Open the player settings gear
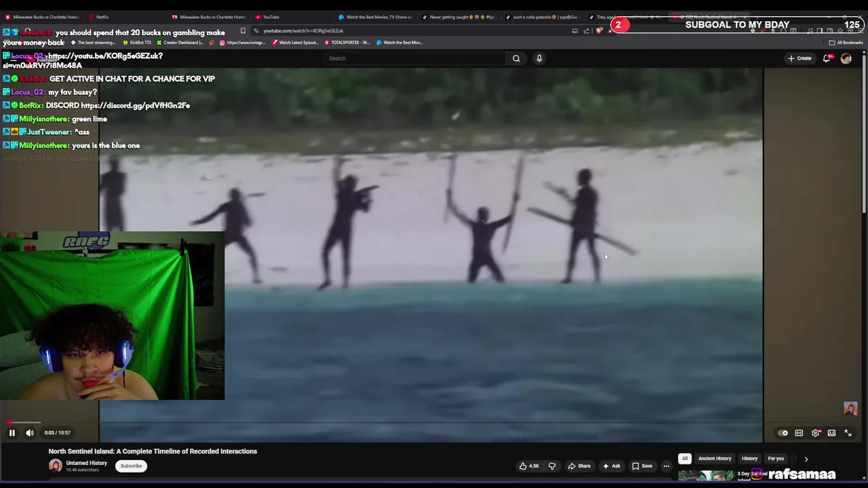This screenshot has height=488, width=868. coord(816,433)
